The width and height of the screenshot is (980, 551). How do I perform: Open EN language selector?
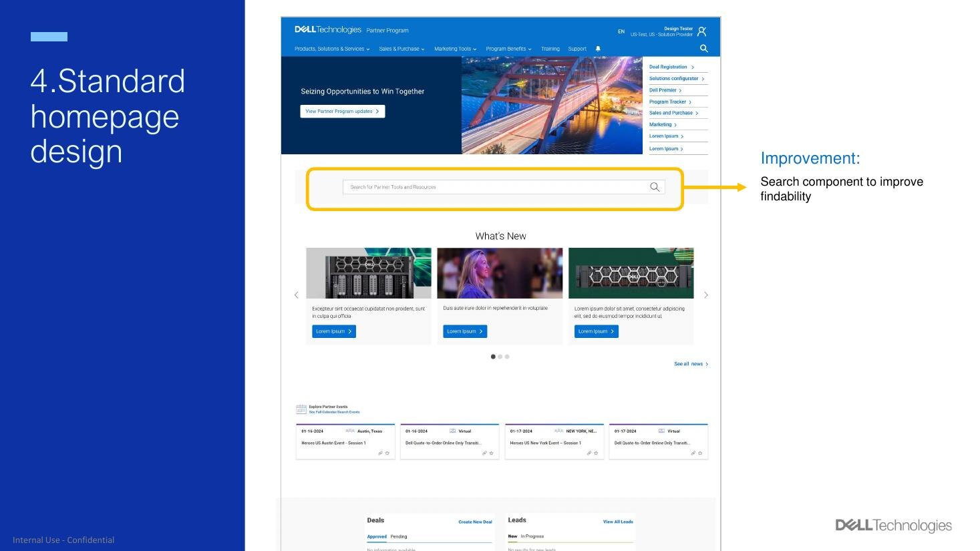click(621, 31)
